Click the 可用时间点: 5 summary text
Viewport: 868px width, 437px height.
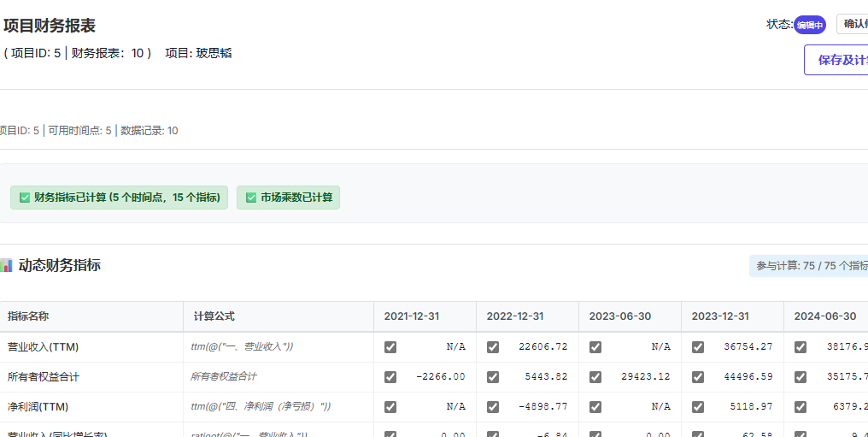[x=79, y=131]
